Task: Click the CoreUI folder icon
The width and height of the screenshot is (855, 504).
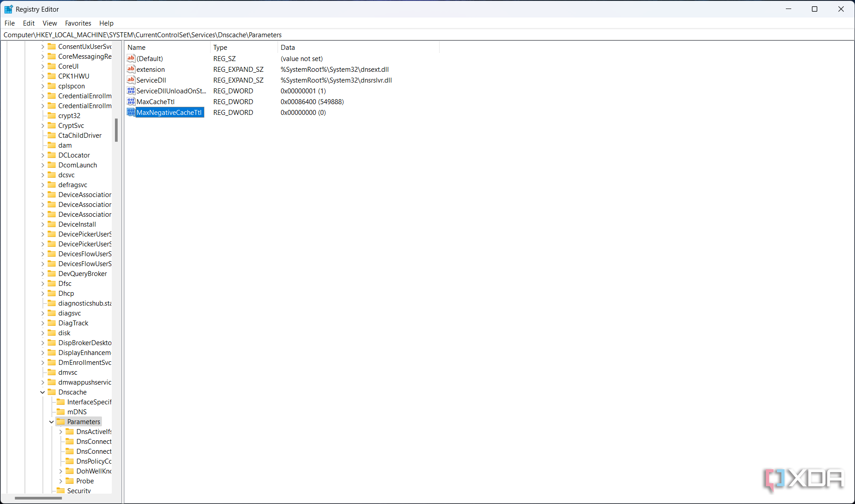Action: click(52, 66)
